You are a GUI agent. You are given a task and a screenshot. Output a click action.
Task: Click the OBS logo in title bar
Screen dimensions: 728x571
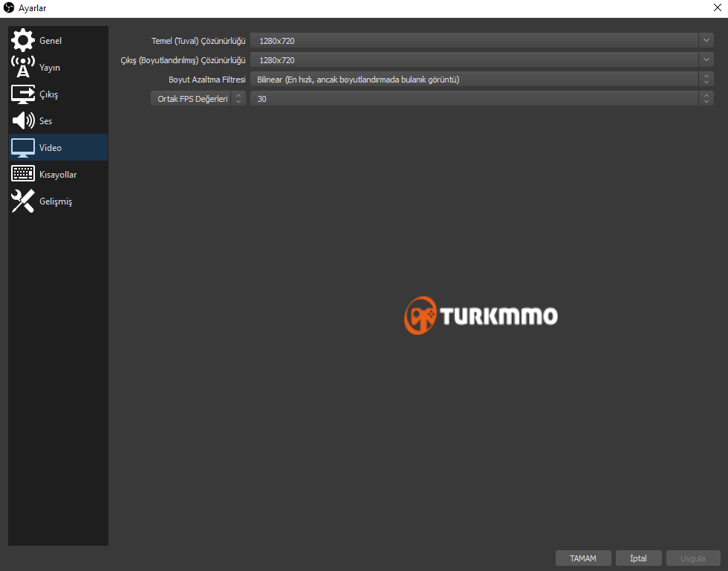click(9, 8)
